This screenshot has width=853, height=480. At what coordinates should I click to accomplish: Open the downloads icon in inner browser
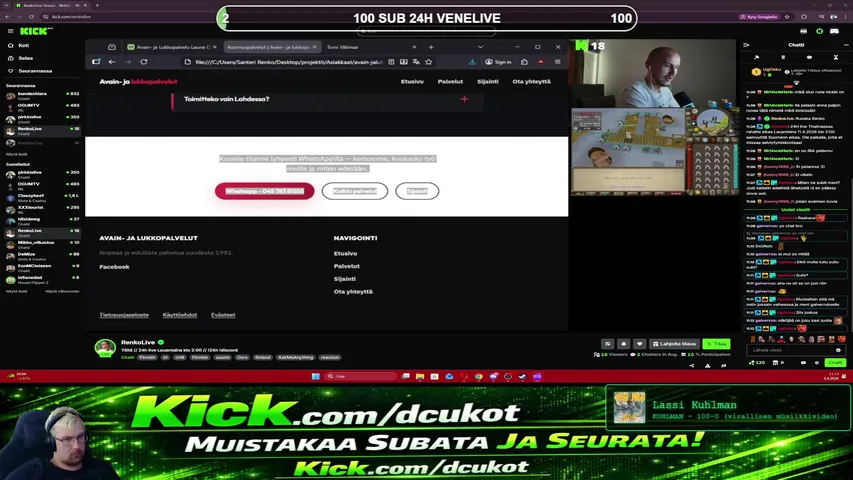472,62
